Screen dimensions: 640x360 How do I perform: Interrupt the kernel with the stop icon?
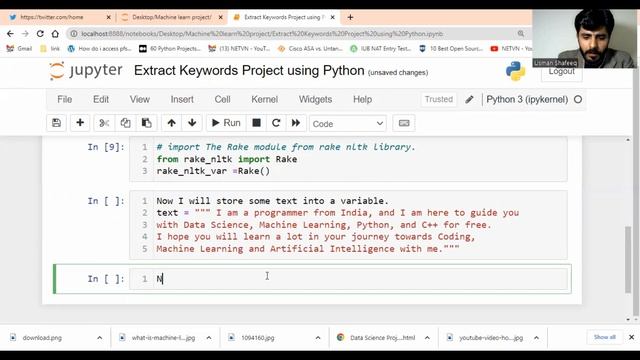click(256, 123)
